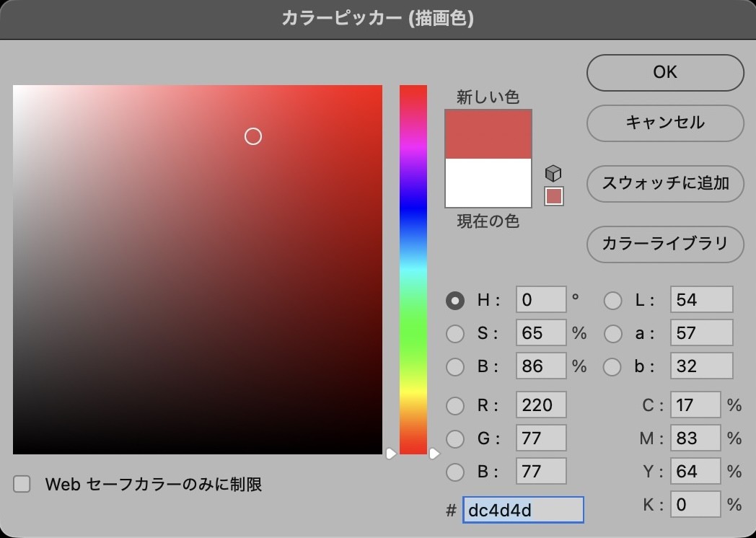Click the 新しい色 label text
The image size is (756, 538).
pyautogui.click(x=488, y=97)
